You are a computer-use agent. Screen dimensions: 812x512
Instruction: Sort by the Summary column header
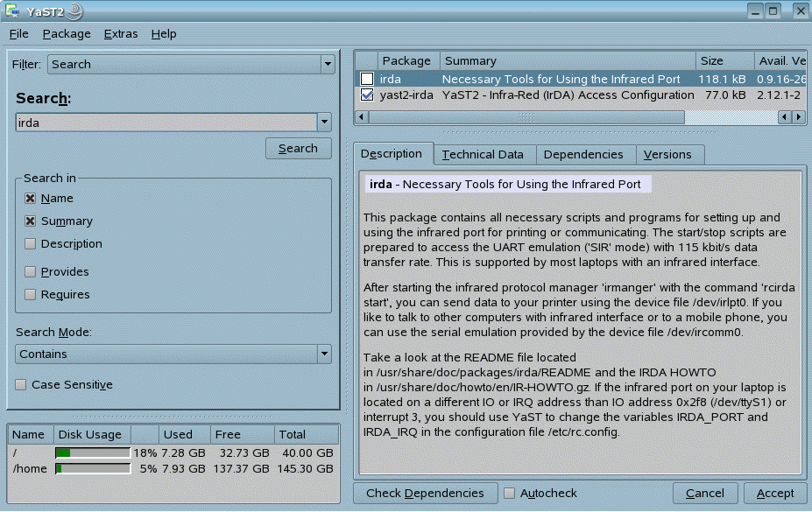(x=568, y=61)
